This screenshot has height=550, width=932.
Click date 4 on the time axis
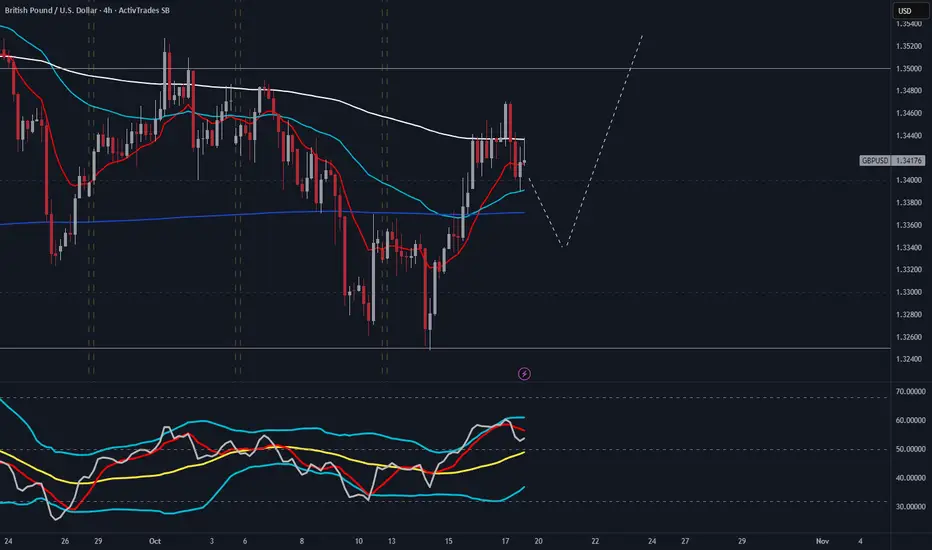coord(860,541)
